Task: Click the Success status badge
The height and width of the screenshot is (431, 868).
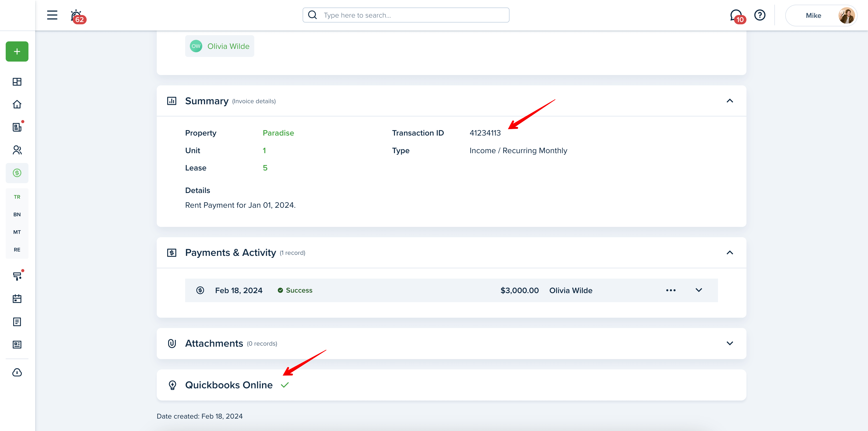Action: pos(295,290)
